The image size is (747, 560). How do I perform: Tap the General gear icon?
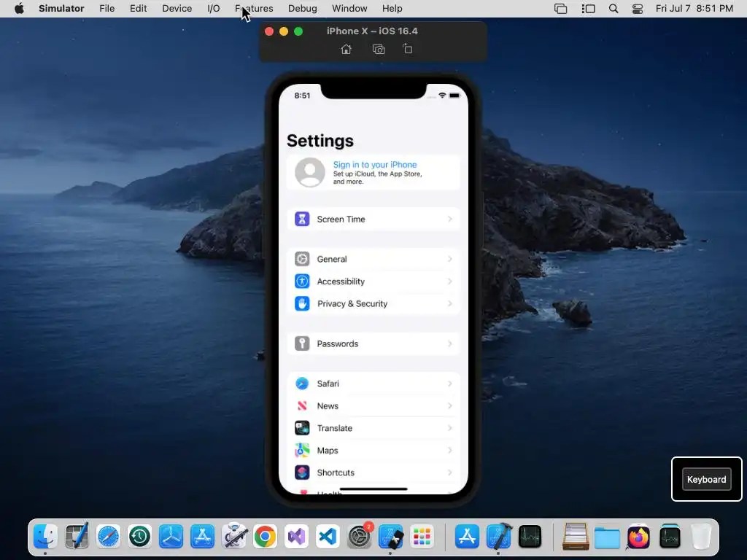pyautogui.click(x=302, y=259)
